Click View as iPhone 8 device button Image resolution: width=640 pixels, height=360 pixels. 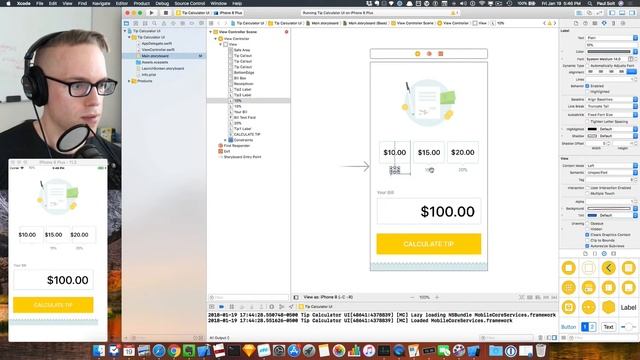[x=329, y=297]
